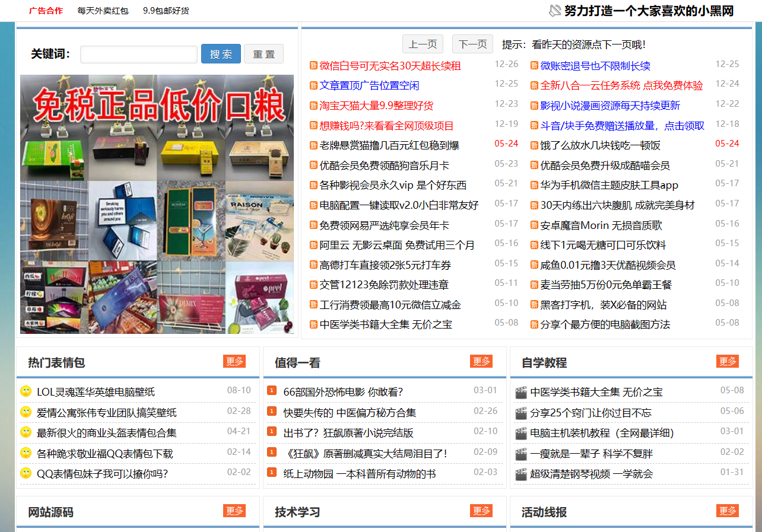Click the clapperboard icon beside 超级清楚钢琴视频
762x532 pixels.
(x=521, y=474)
